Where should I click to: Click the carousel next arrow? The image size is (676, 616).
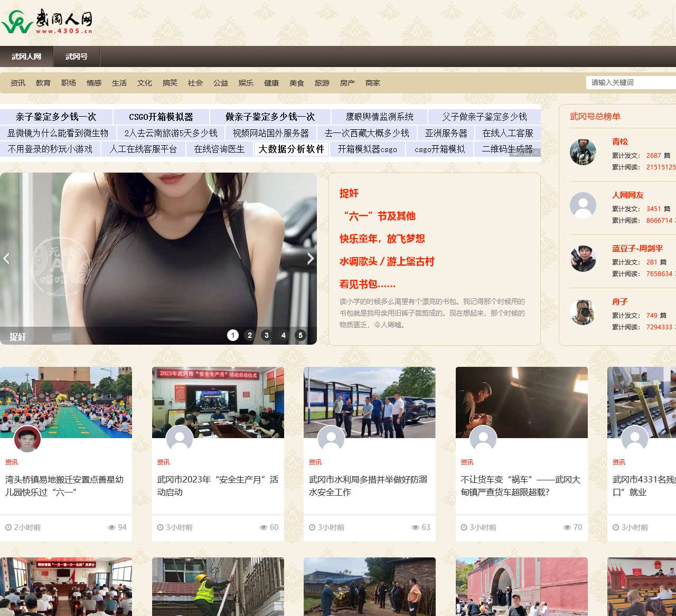311,259
